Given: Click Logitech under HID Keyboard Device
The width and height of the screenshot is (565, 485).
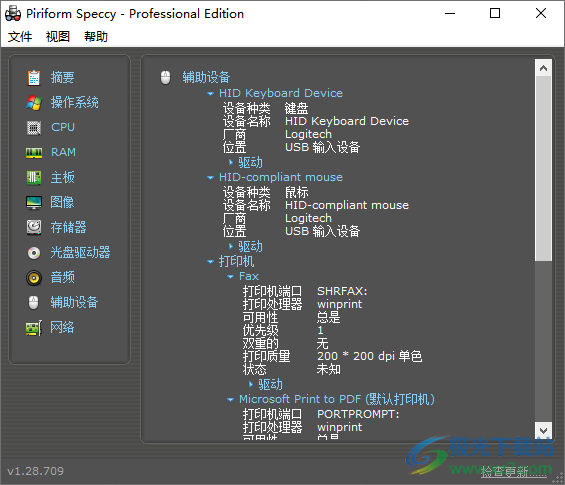Looking at the screenshot, I should (308, 134).
